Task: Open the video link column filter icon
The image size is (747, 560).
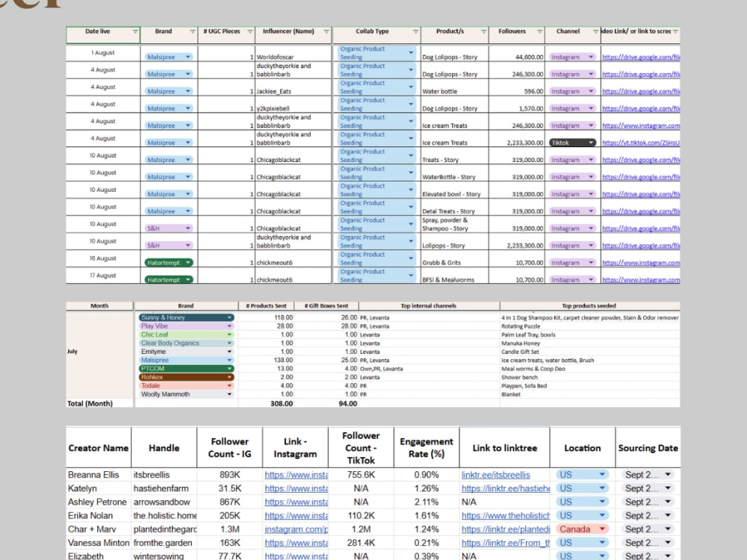Action: [x=675, y=32]
